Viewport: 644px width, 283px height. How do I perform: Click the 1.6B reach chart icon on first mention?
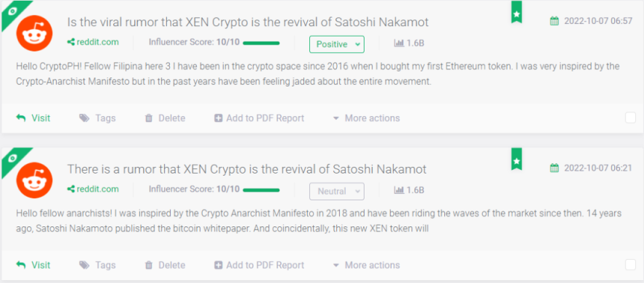pos(399,42)
